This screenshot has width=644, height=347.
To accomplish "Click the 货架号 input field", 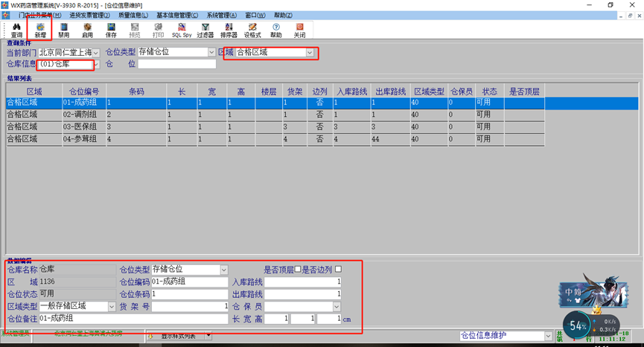I will tap(190, 306).
